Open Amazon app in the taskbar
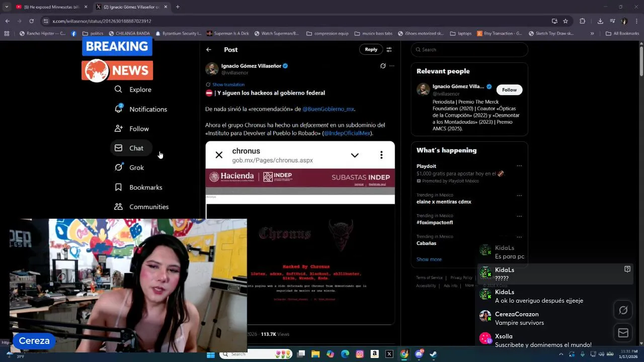The height and width of the screenshot is (362, 644). tap(374, 354)
